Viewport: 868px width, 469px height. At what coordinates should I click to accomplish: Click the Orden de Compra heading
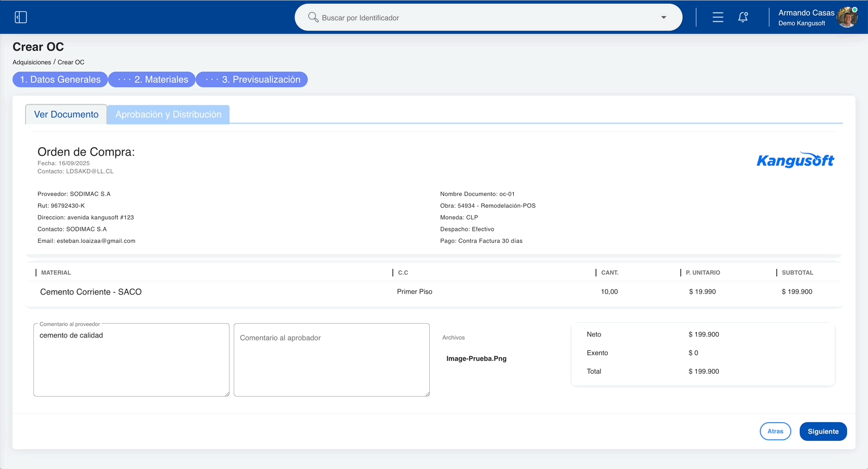[86, 152]
